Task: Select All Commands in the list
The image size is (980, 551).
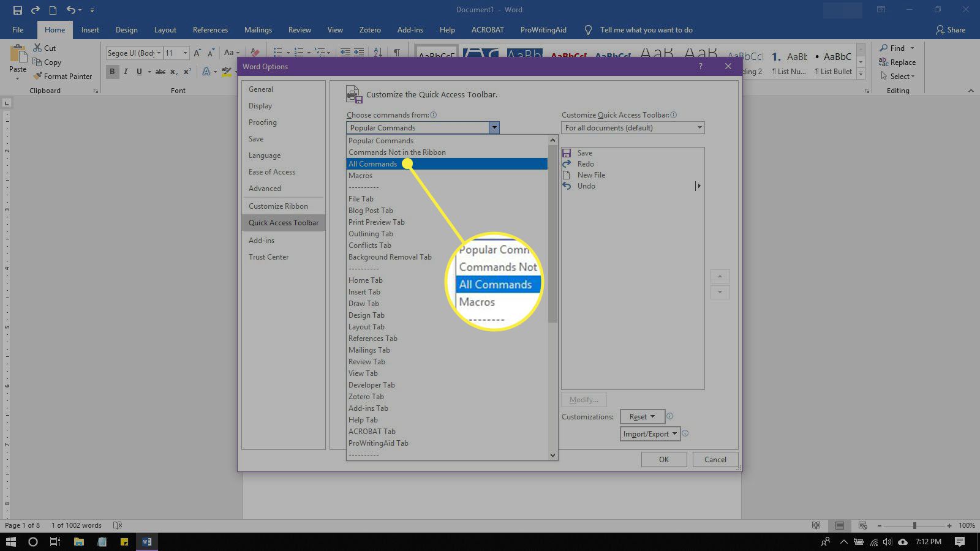Action: click(447, 163)
